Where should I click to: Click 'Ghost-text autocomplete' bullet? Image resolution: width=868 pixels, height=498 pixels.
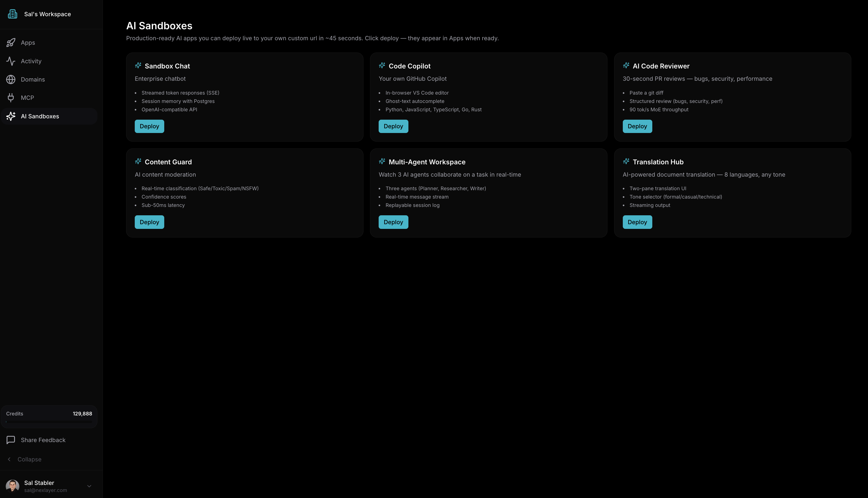415,101
